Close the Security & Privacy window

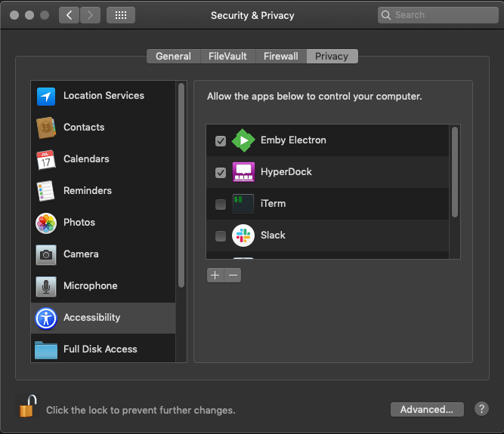[14, 15]
